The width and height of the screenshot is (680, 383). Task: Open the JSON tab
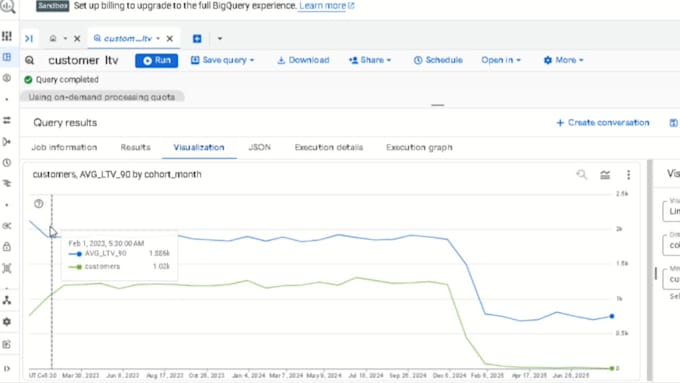pos(259,147)
